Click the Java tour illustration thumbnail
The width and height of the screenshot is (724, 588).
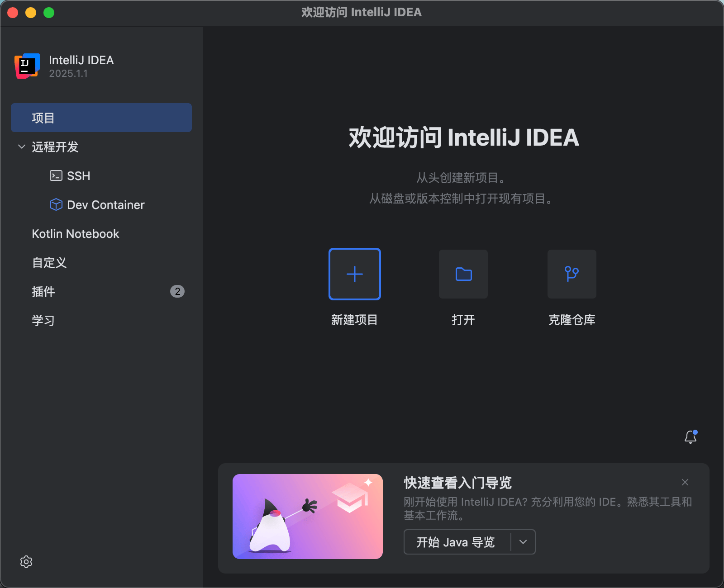(308, 516)
